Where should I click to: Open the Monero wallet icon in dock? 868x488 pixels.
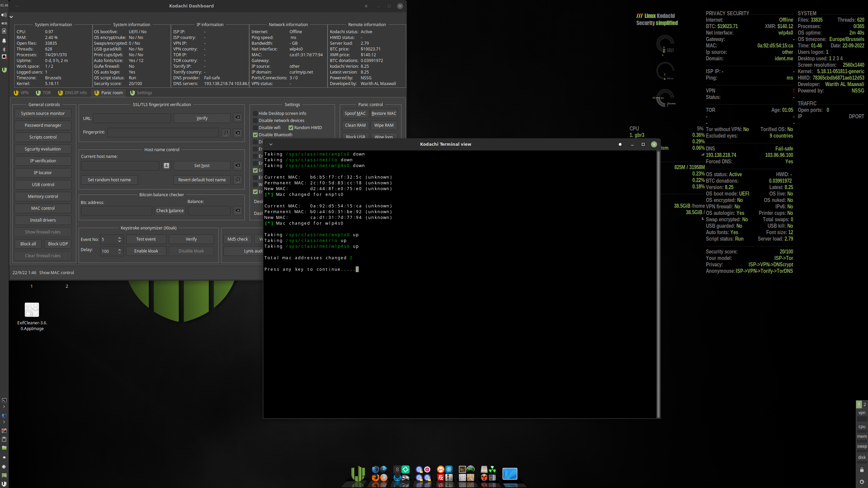point(441,469)
